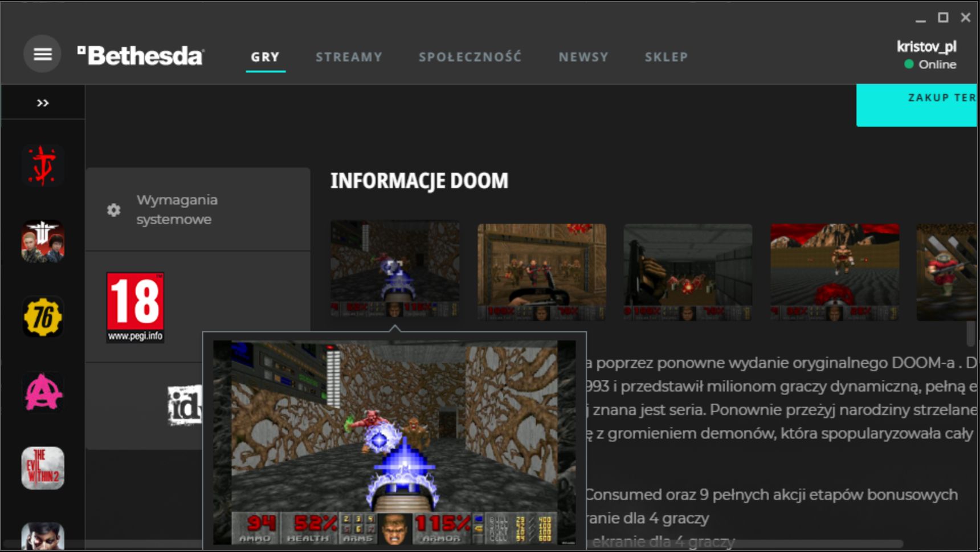Click the Bethesda logo
Image resolution: width=980 pixels, height=552 pixels.
[141, 55]
